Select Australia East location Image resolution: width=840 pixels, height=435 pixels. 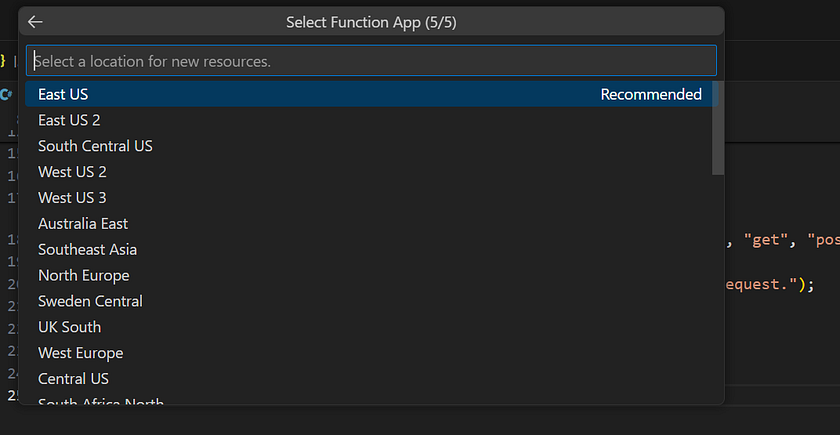[x=83, y=224]
